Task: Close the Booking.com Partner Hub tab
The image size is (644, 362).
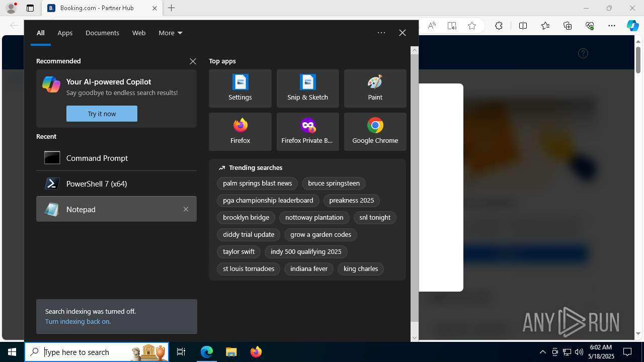Action: coord(154,8)
